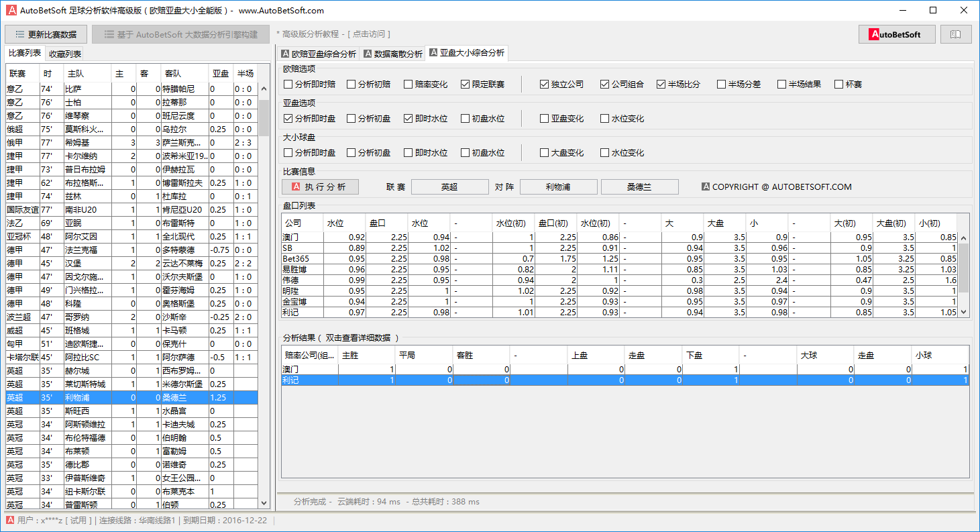980x532 pixels.
Task: Click the 亚盘 column header in match list
Action: pyautogui.click(x=221, y=73)
